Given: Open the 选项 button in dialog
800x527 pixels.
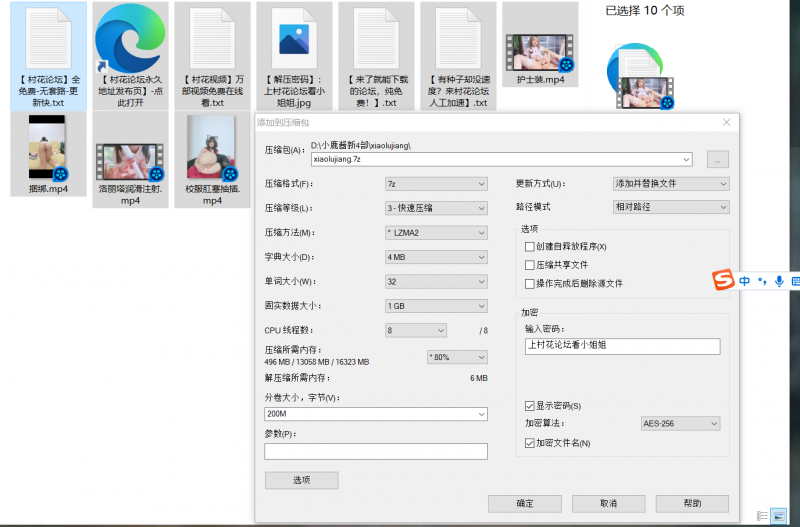Looking at the screenshot, I should (x=301, y=480).
